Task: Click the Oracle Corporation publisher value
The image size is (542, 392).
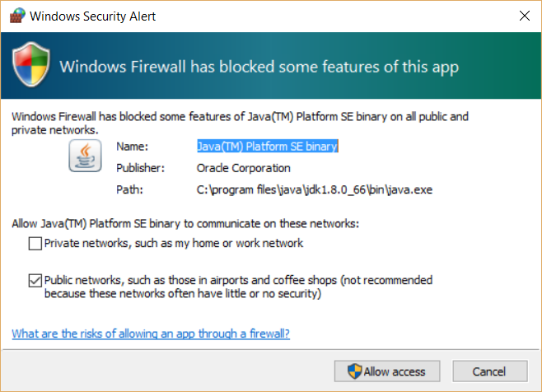Action: (x=243, y=168)
